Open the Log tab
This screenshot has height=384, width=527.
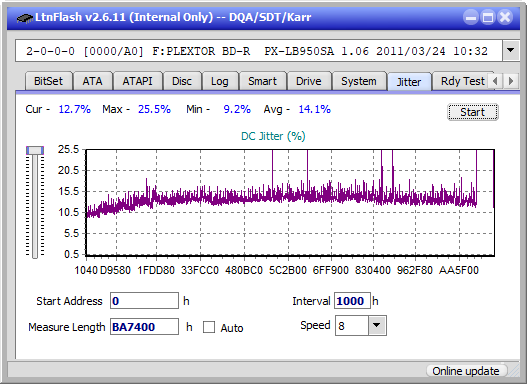(219, 81)
